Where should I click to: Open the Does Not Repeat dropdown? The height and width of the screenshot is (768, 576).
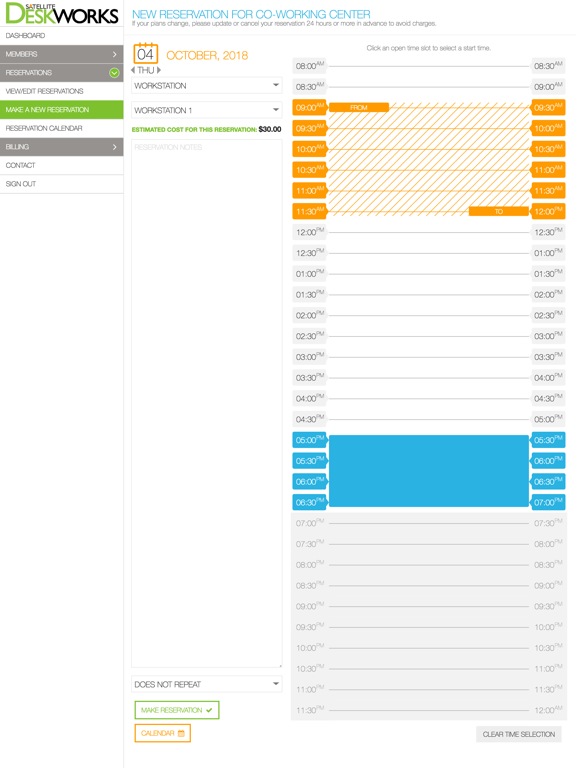pos(207,684)
